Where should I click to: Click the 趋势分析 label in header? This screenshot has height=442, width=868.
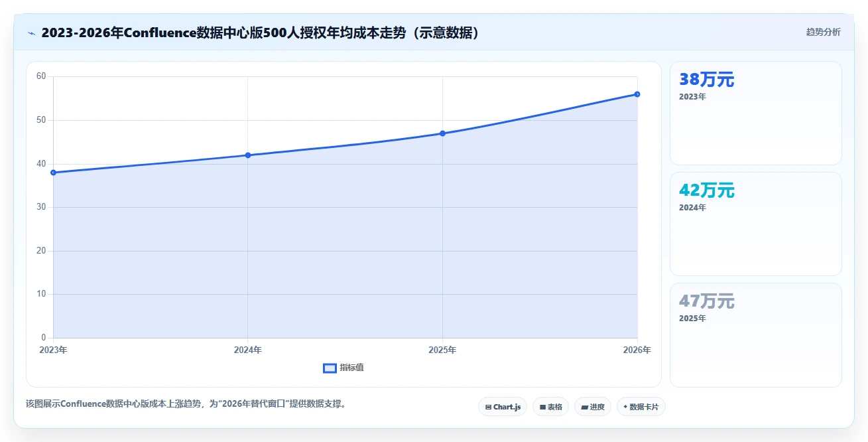824,32
